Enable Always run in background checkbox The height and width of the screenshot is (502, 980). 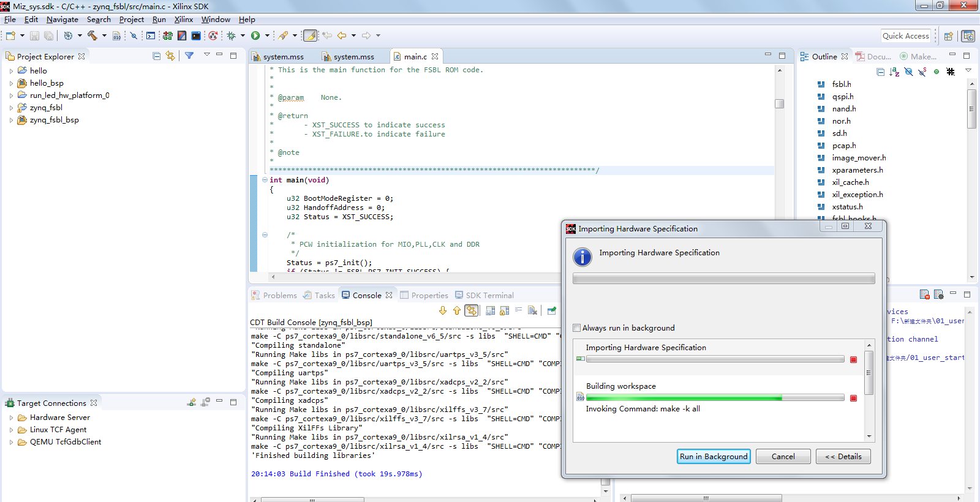coord(576,328)
